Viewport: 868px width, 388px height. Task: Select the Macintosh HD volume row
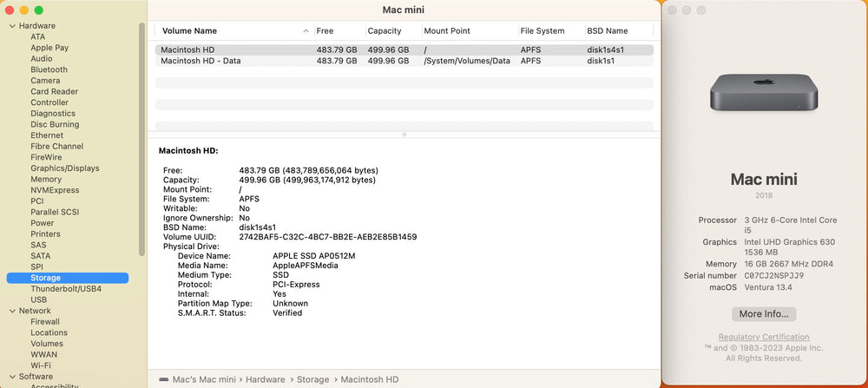pyautogui.click(x=404, y=49)
